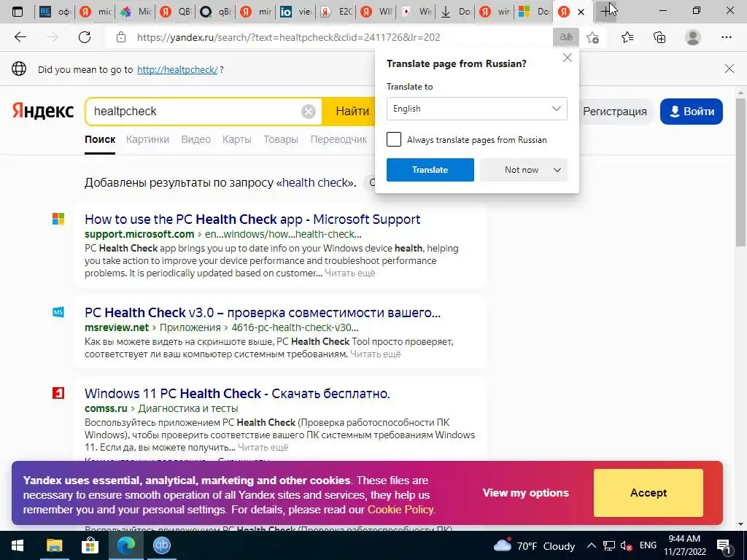Switch to the Картинки tab
The height and width of the screenshot is (560, 747).
(x=147, y=139)
